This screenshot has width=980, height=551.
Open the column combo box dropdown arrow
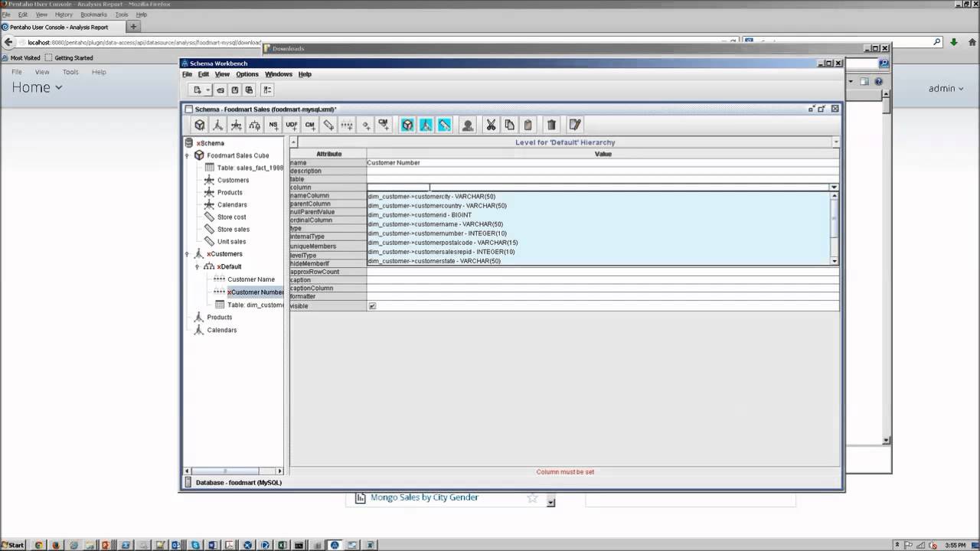835,187
